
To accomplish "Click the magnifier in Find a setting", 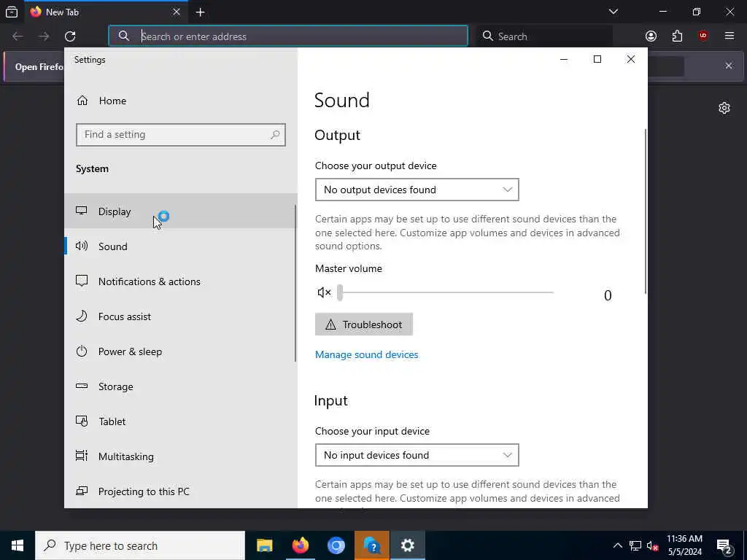I will [275, 135].
